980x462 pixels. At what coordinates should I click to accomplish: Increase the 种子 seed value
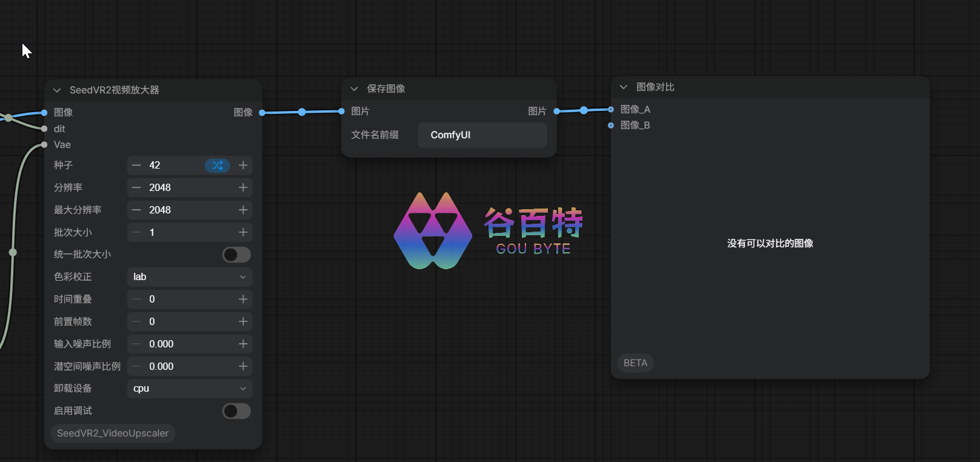243,165
